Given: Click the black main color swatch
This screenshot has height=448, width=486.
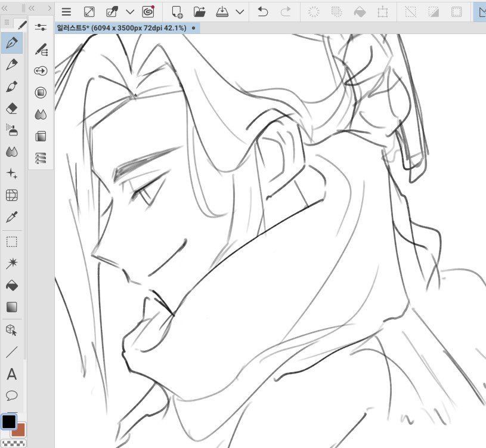Looking at the screenshot, I should point(8,422).
